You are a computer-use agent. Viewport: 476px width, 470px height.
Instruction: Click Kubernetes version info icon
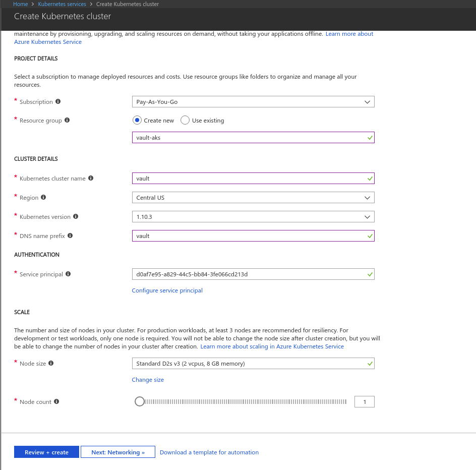pyautogui.click(x=76, y=217)
